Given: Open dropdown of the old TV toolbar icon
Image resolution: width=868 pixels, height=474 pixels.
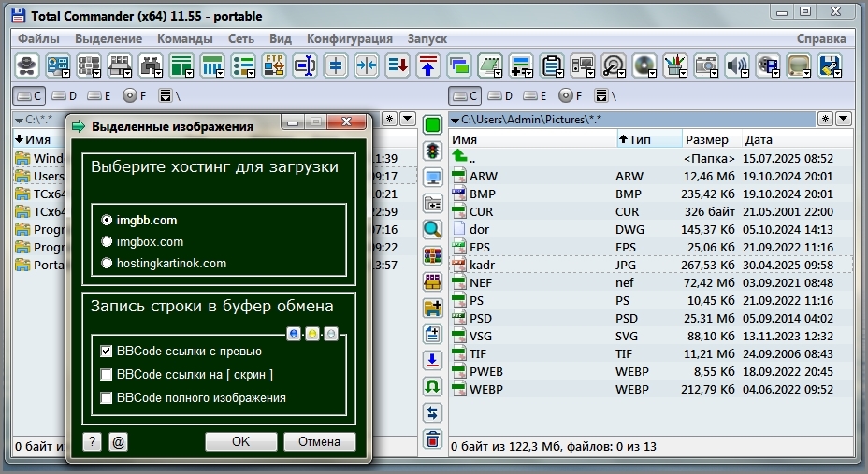Looking at the screenshot, I should [807, 73].
